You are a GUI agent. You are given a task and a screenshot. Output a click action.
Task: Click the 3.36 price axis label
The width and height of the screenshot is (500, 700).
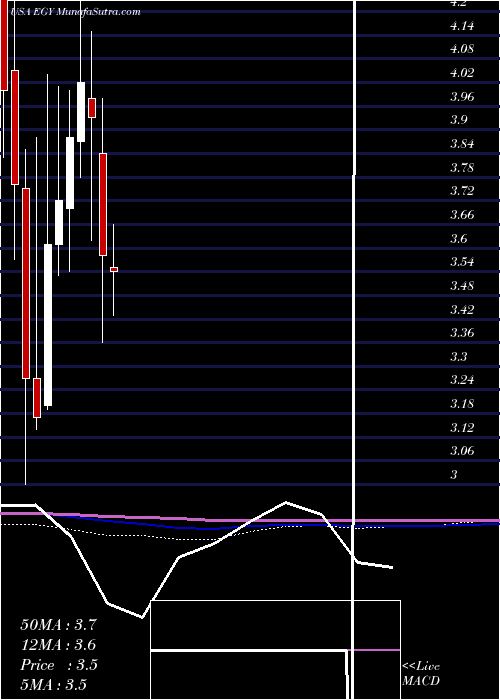coord(462,333)
